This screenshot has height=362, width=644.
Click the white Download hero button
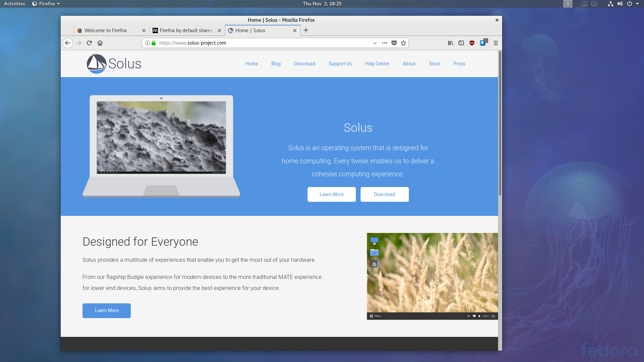point(384,194)
